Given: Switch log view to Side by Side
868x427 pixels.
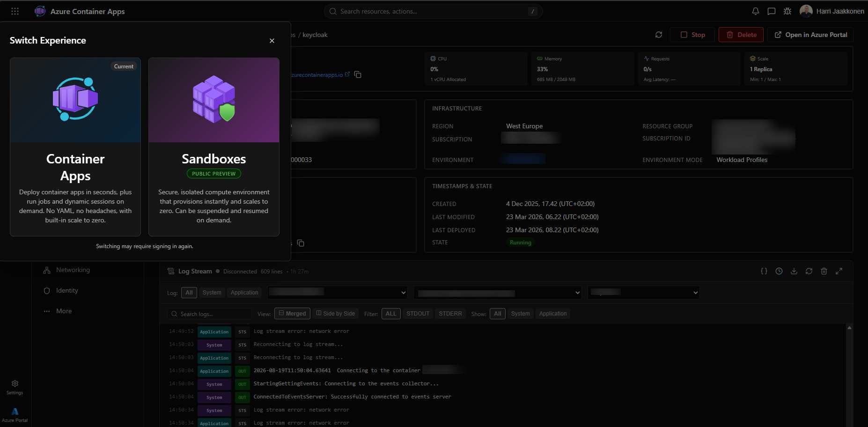Looking at the screenshot, I should coord(336,314).
